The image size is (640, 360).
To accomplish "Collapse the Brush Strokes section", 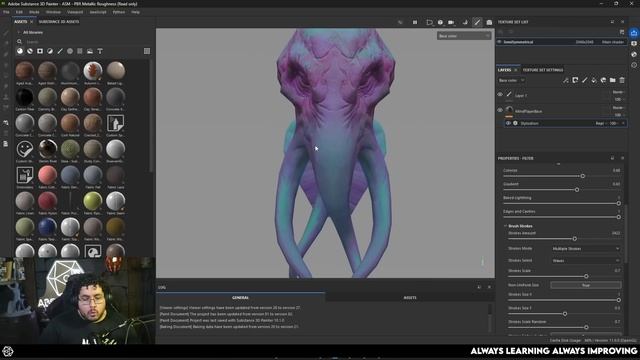I will [x=505, y=226].
